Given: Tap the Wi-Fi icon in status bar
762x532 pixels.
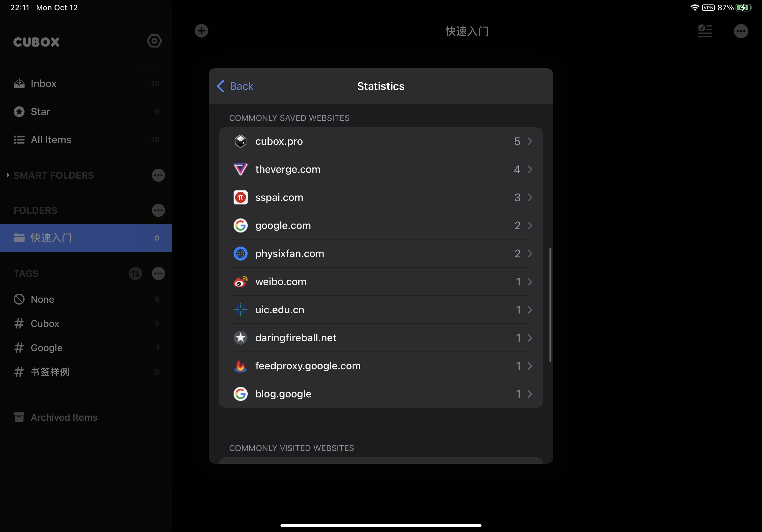Looking at the screenshot, I should (695, 8).
